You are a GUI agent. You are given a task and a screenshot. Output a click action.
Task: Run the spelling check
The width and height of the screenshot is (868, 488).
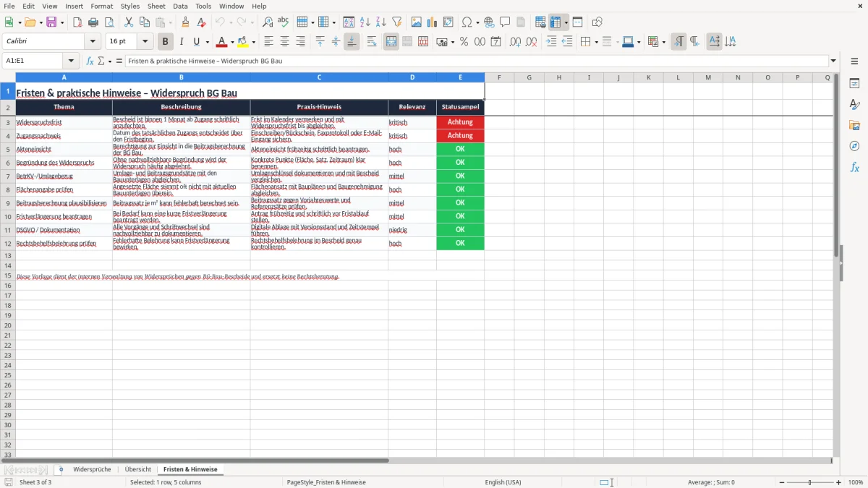pyautogui.click(x=284, y=22)
